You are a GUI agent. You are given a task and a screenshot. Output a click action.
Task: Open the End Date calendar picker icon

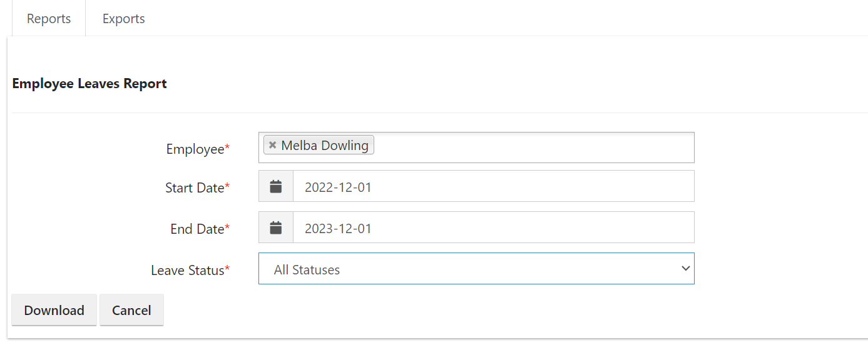coord(276,227)
